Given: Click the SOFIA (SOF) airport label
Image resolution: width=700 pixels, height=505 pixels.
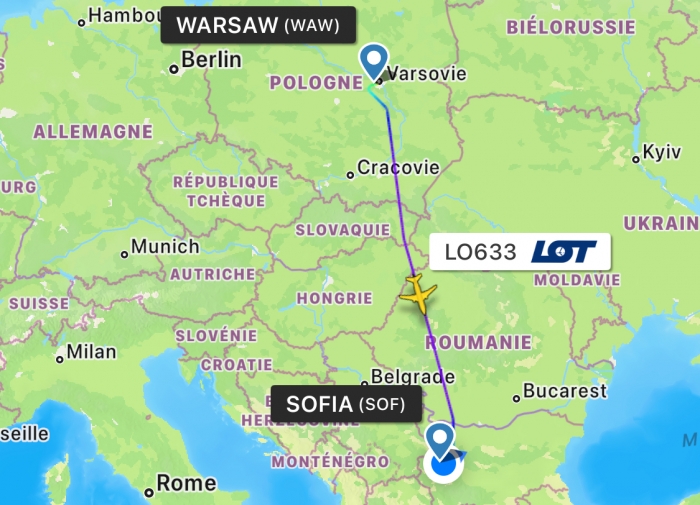Looking at the screenshot, I should [346, 404].
